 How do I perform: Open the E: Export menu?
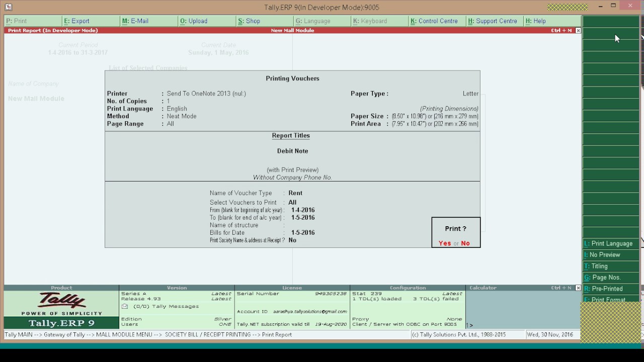coord(91,21)
